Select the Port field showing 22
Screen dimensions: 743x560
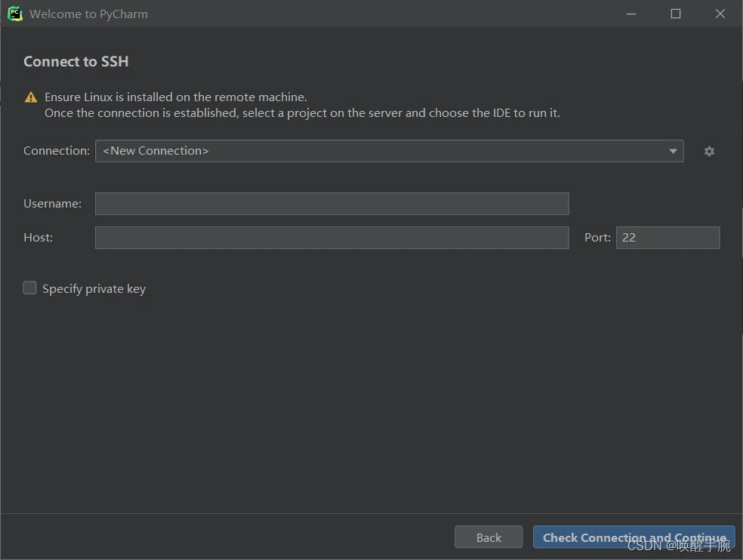click(x=667, y=238)
